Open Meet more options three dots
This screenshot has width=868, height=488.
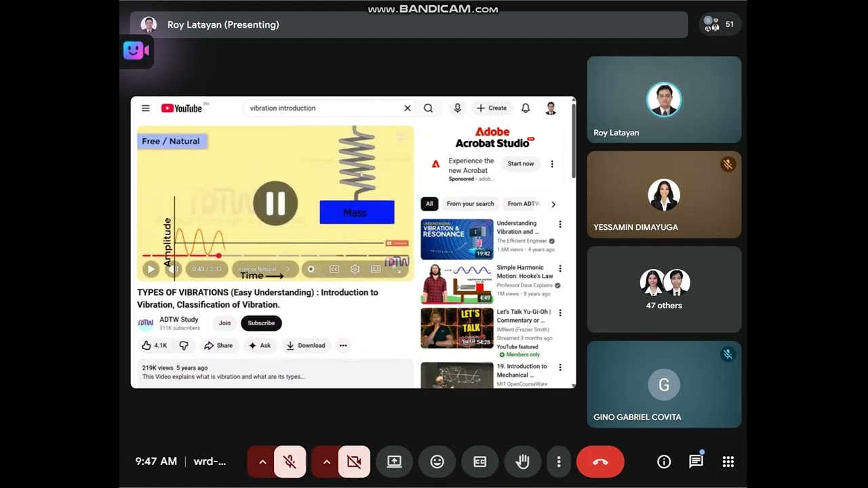[559, 462]
